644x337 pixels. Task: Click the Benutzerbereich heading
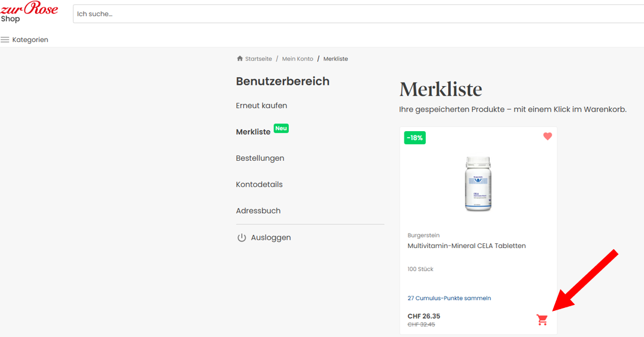tap(283, 81)
